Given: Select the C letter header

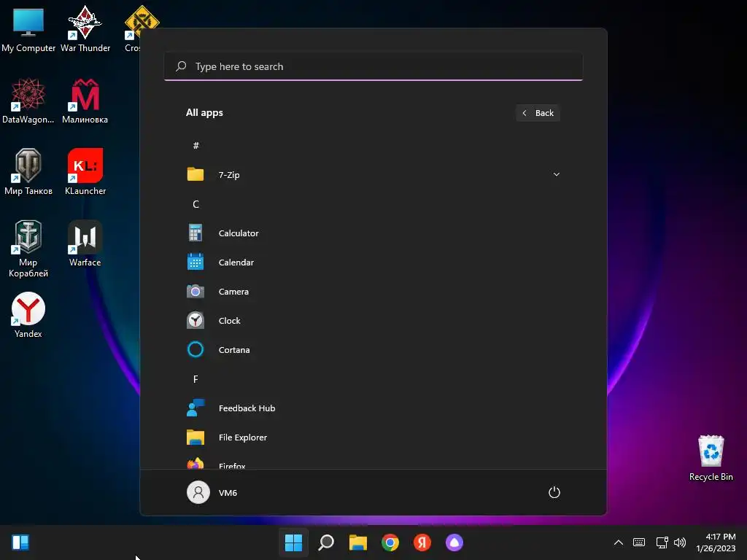Looking at the screenshot, I should point(196,204).
